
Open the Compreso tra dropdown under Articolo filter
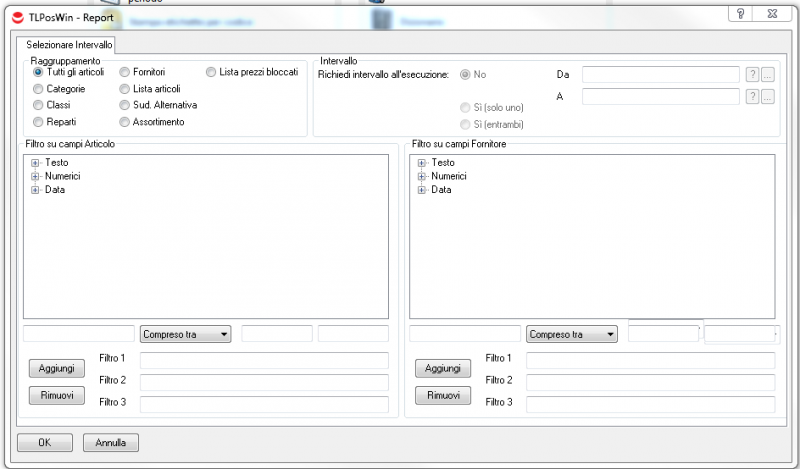(x=186, y=334)
